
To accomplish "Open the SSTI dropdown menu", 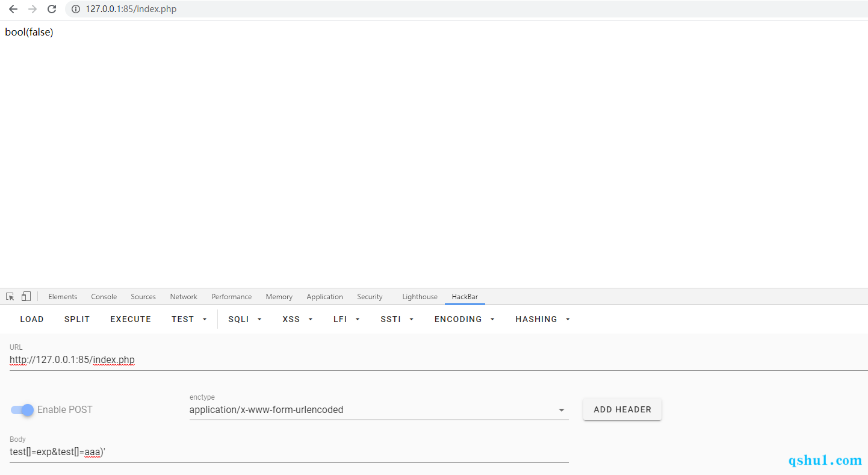I will point(397,319).
